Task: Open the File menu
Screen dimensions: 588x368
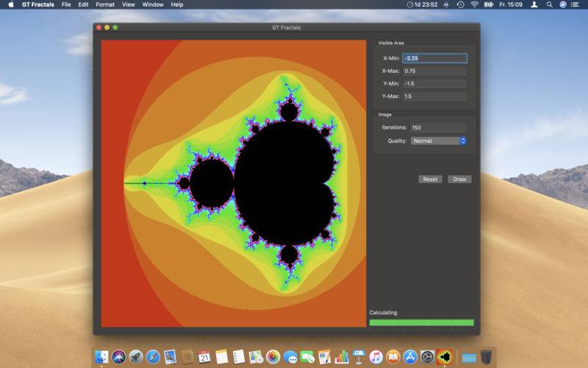Action: tap(66, 4)
